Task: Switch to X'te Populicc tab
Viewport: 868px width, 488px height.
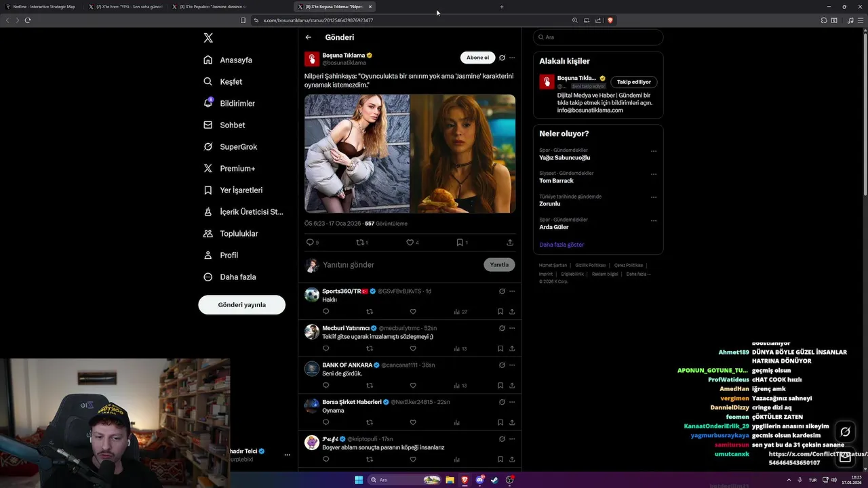Action: pos(209,6)
